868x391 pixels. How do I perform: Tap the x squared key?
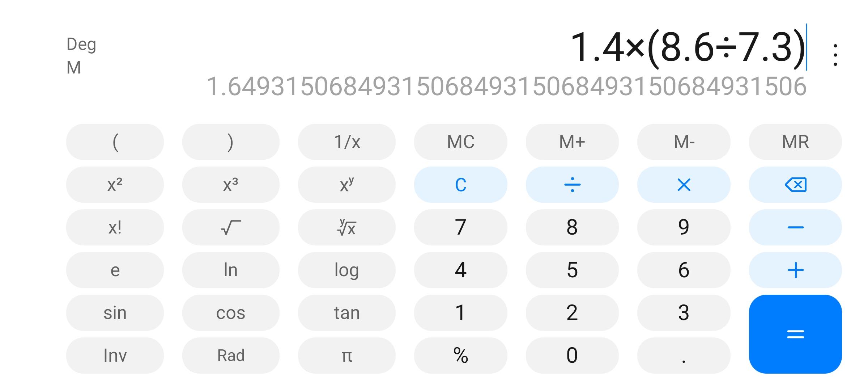click(x=115, y=185)
